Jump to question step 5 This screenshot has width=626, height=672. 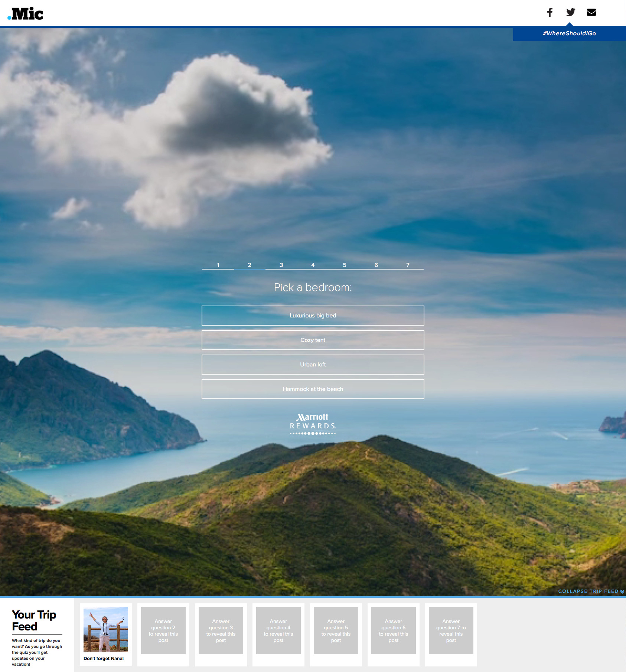344,265
